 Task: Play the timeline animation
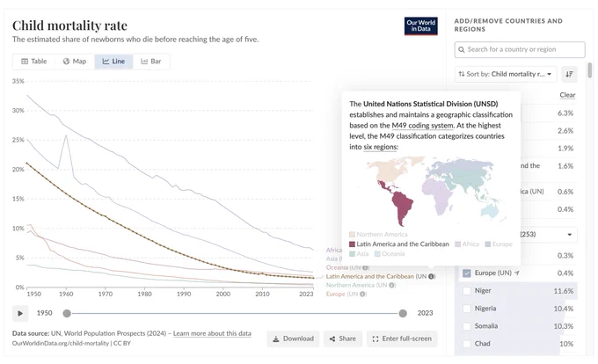[x=20, y=313]
